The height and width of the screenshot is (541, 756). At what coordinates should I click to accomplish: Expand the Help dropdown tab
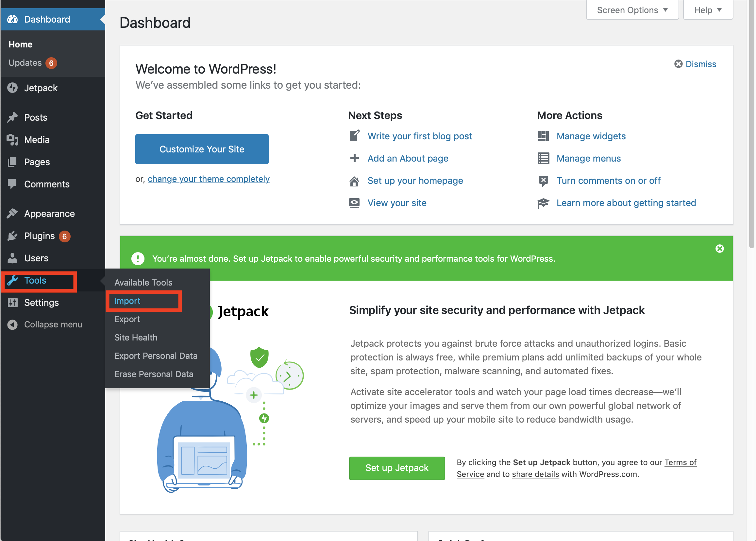(x=708, y=10)
